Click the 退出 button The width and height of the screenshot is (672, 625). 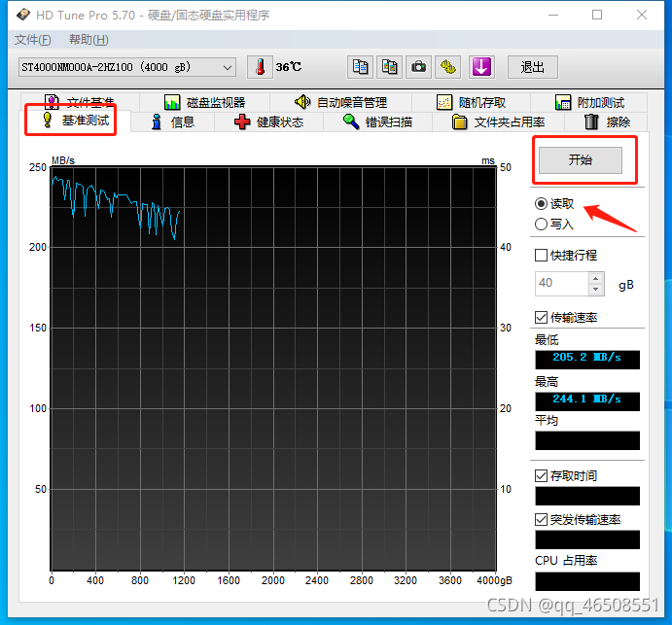[x=532, y=67]
